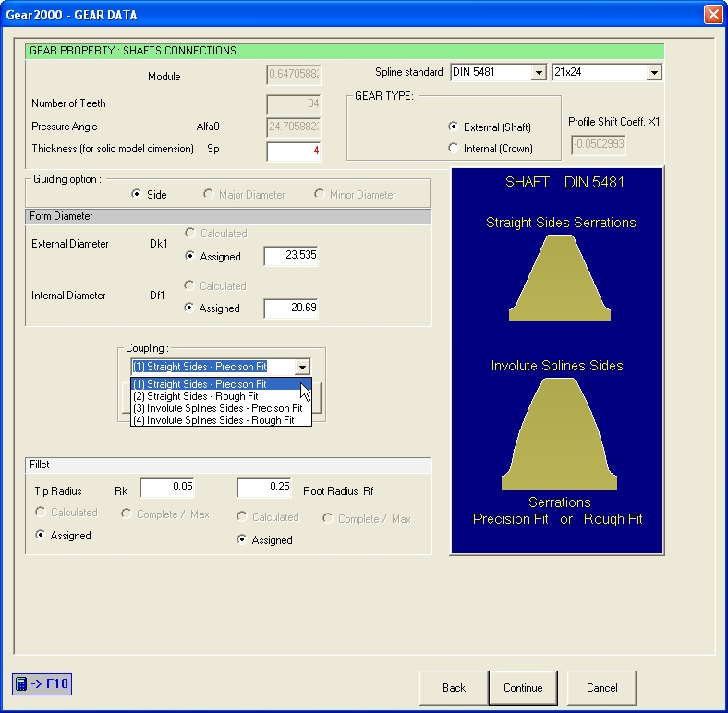Select Calculated for Tip Radius

67,512
